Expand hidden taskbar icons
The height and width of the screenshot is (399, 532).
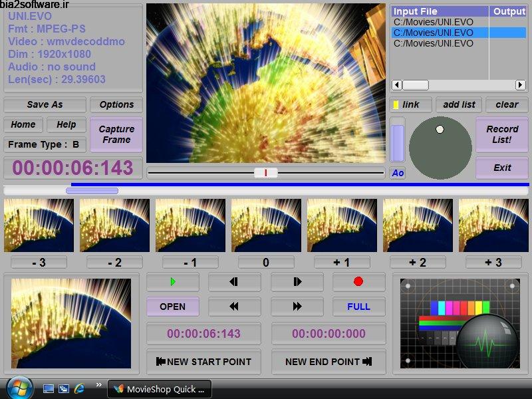(100, 384)
